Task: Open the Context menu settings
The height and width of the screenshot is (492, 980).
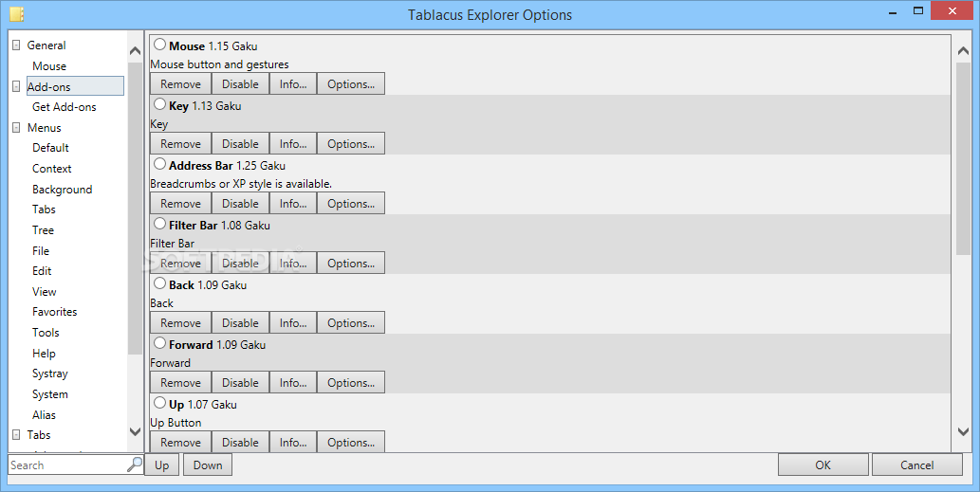Action: point(52,169)
